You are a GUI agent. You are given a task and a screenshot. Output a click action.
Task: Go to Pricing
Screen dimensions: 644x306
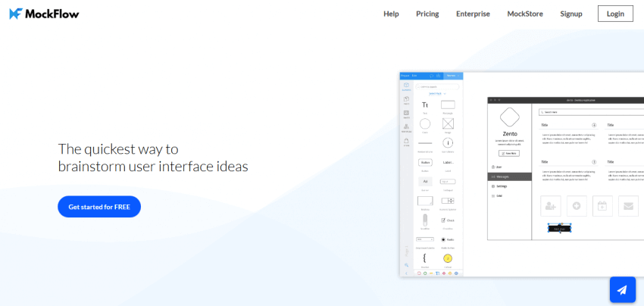click(x=427, y=14)
